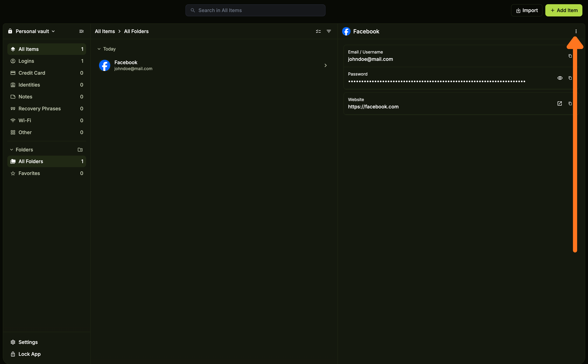Copy the Password to clipboard
Image resolution: width=588 pixels, height=364 pixels.
pos(570,78)
